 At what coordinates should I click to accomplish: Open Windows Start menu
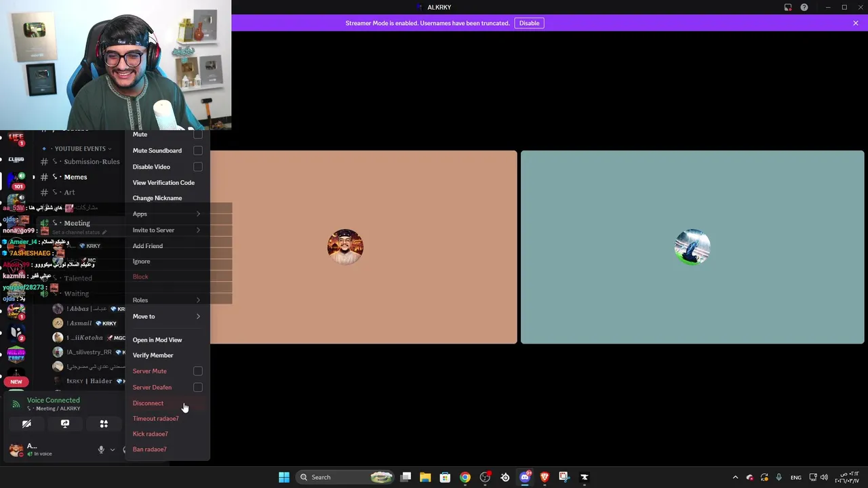[x=284, y=477]
